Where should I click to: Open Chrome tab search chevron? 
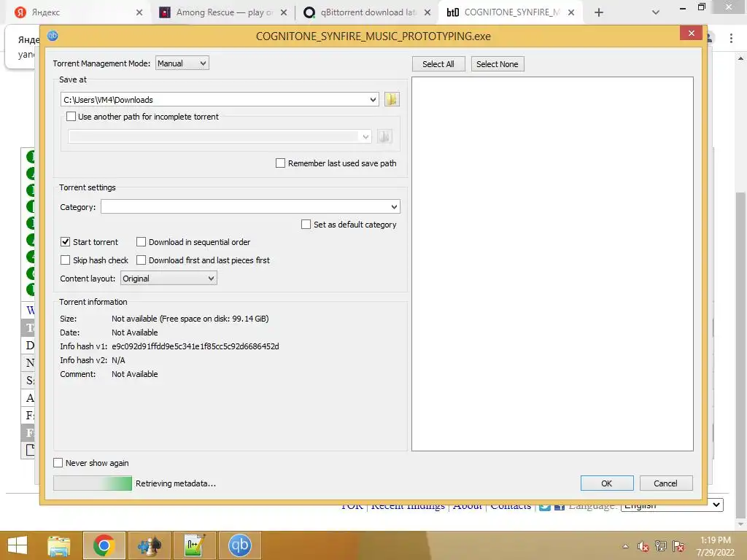(x=656, y=12)
